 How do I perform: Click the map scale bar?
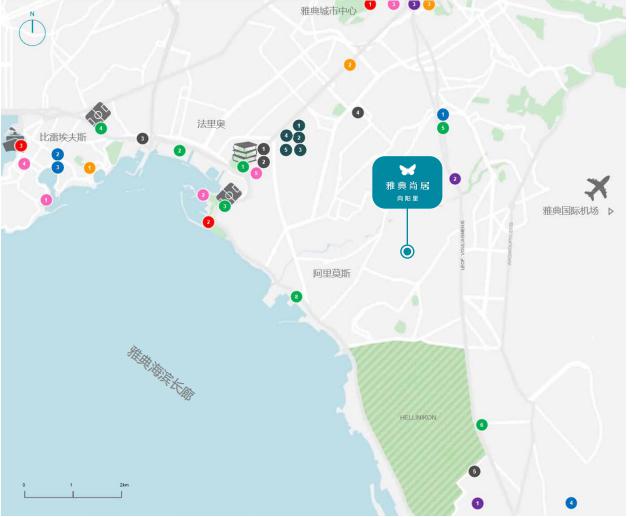click(x=73, y=494)
